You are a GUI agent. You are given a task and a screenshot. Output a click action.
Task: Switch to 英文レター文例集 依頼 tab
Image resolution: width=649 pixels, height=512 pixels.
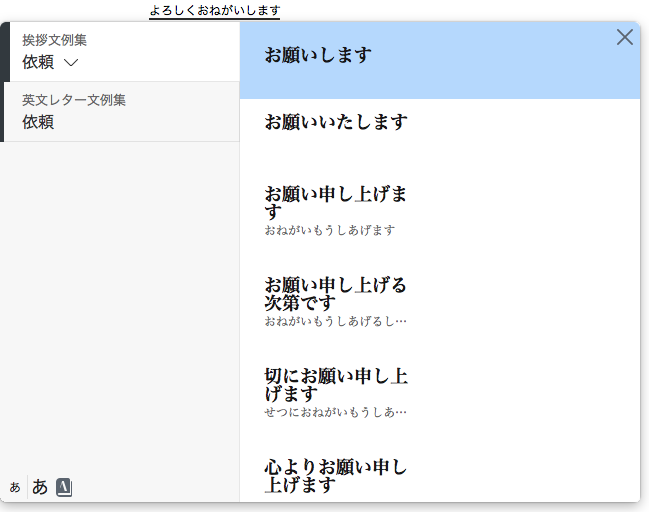point(122,112)
